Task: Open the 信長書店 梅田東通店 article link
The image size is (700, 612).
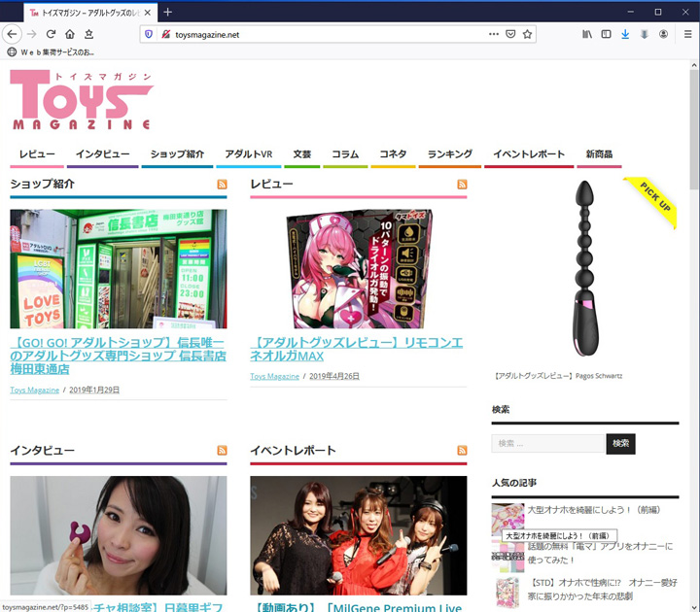Action: pos(119,356)
